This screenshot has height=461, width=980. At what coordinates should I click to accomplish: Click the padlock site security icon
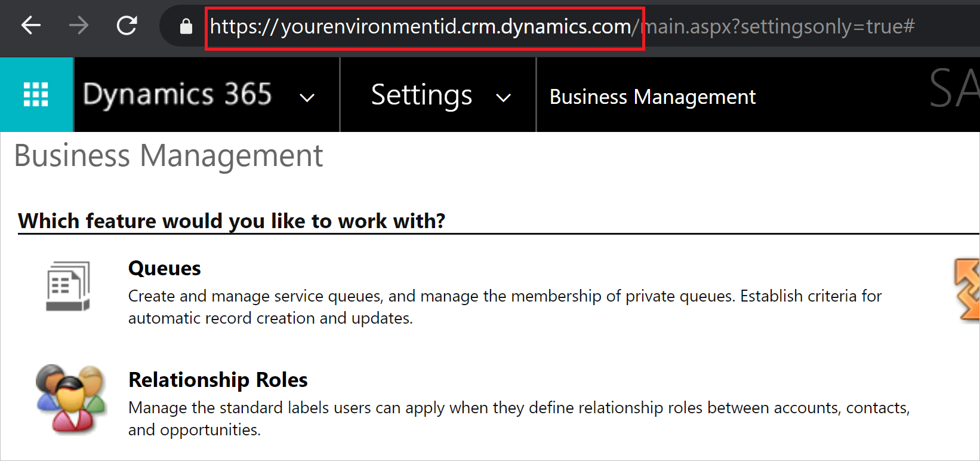pos(186,26)
